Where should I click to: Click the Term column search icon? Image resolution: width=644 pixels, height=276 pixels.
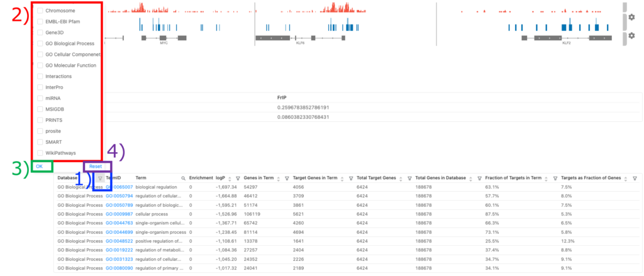pyautogui.click(x=184, y=179)
